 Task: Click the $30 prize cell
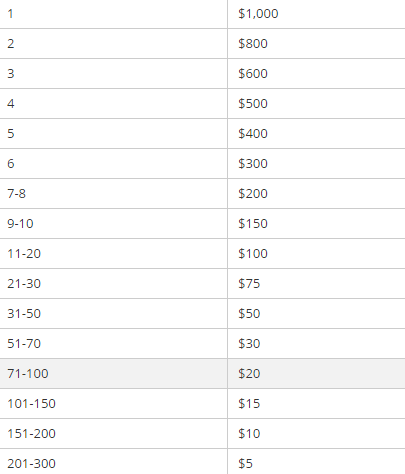click(316, 344)
